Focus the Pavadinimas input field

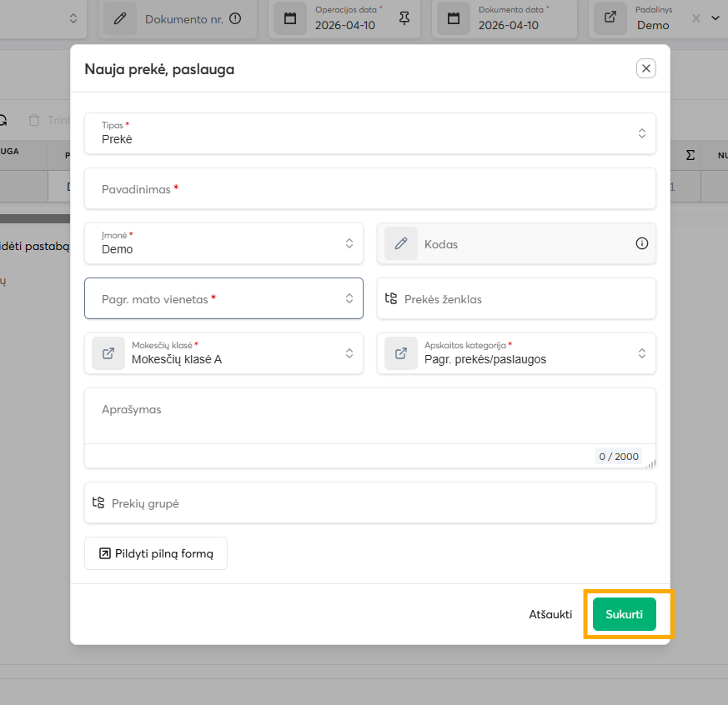(370, 189)
